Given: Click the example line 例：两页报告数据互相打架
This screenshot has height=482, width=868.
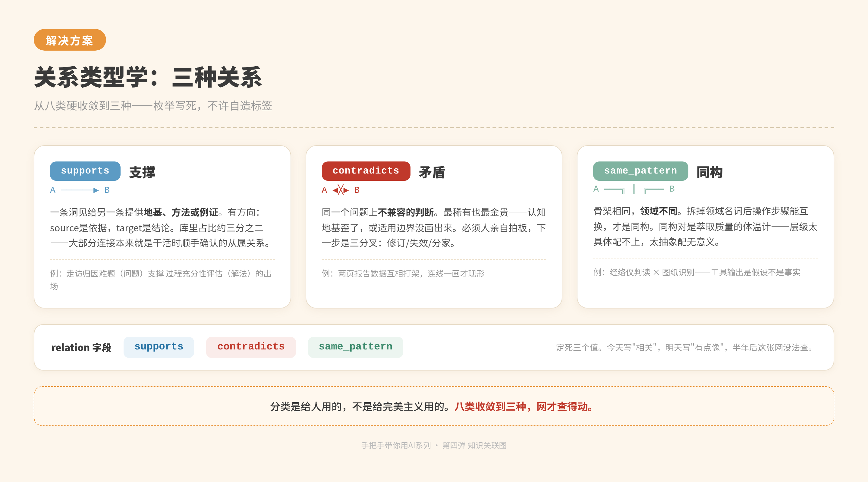Looking at the screenshot, I should coord(403,274).
